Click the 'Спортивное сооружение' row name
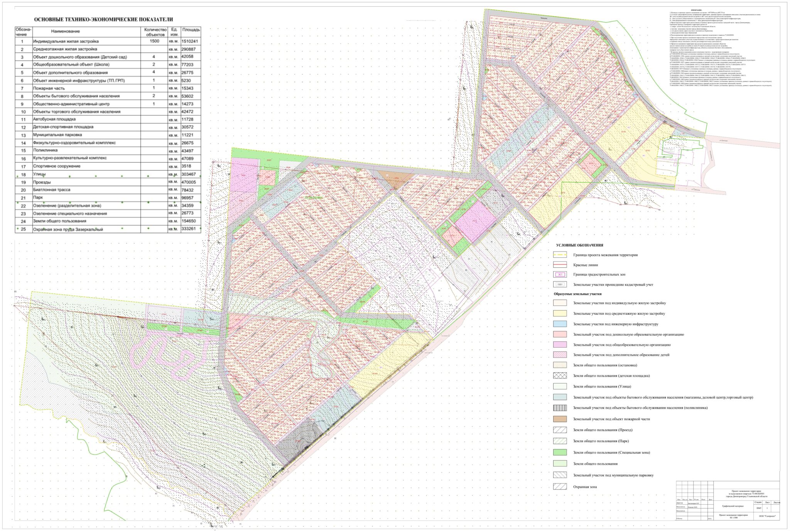 [57, 166]
